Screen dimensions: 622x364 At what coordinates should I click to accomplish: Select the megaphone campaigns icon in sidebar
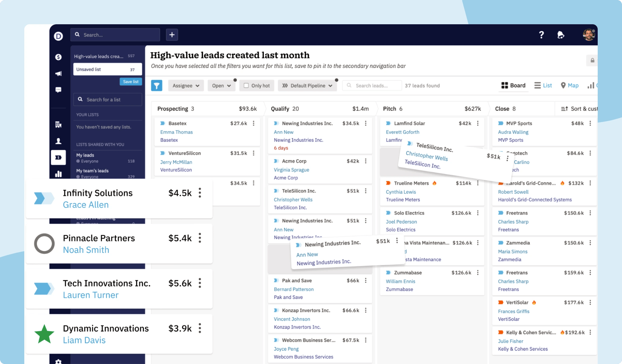58,73
